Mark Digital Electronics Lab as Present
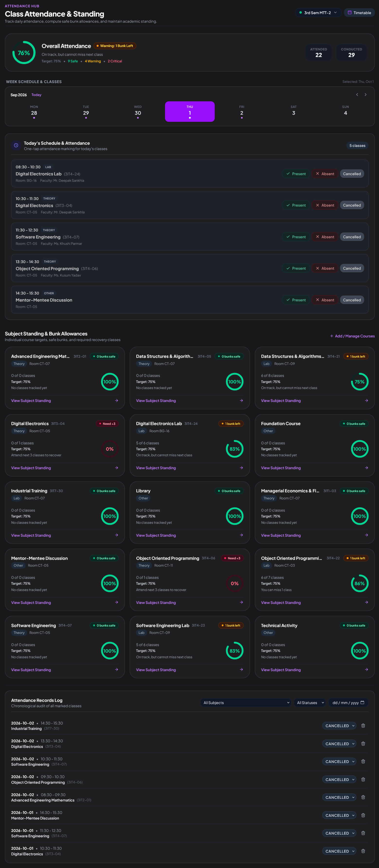The height and width of the screenshot is (868, 379). (x=296, y=174)
